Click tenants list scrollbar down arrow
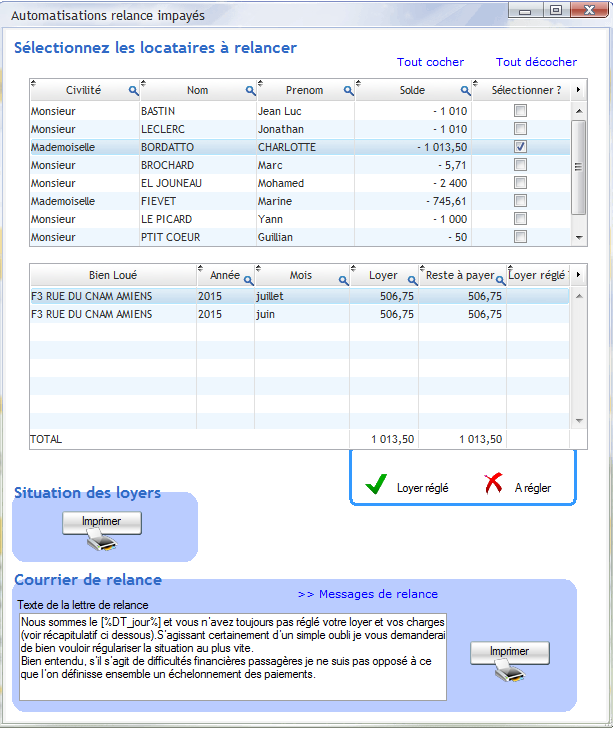This screenshot has width=613, height=729. [x=579, y=238]
